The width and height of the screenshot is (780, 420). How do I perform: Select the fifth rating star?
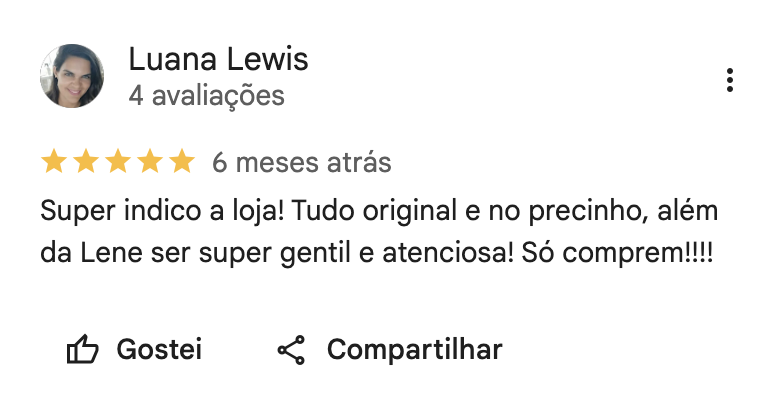coord(182,161)
